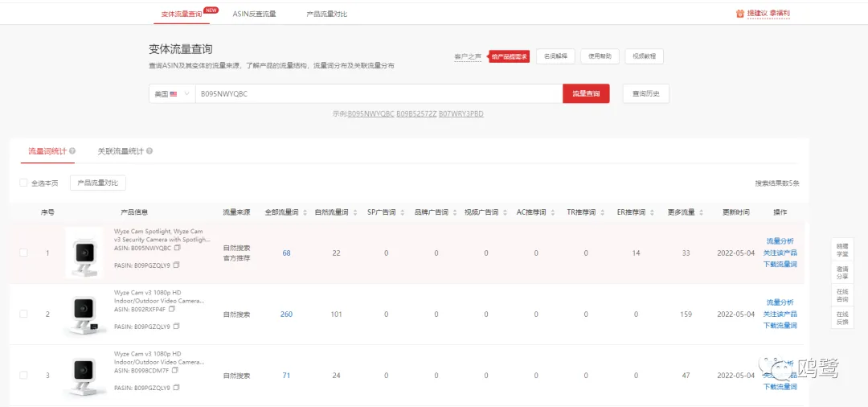Open the 美国 marketplace country dropdown
This screenshot has width=868, height=407.
172,93
